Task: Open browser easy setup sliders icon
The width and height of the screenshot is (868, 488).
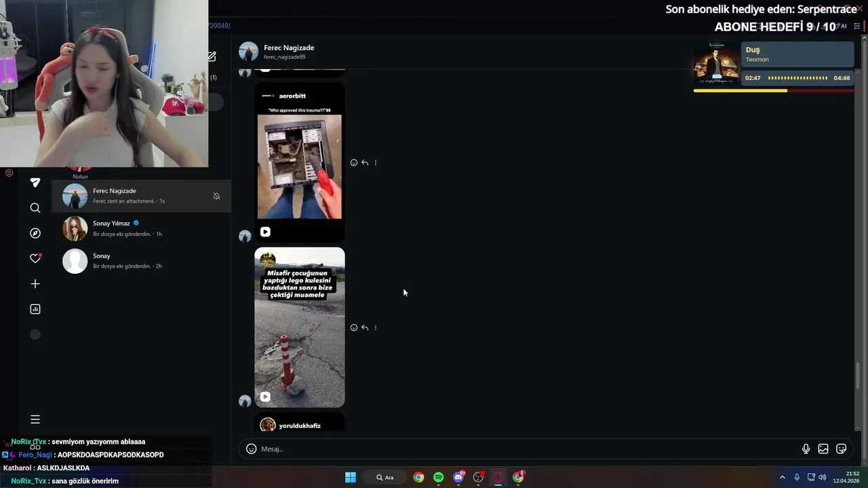Action: click(x=856, y=26)
